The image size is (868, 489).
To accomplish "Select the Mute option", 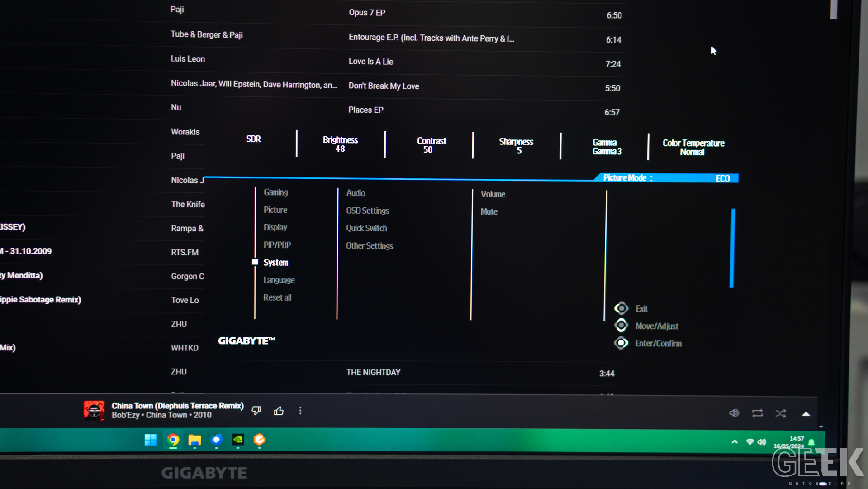I will [x=489, y=211].
